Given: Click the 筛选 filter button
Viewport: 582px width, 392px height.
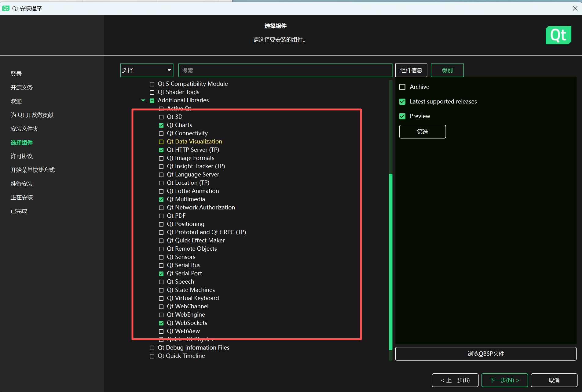Looking at the screenshot, I should [423, 132].
